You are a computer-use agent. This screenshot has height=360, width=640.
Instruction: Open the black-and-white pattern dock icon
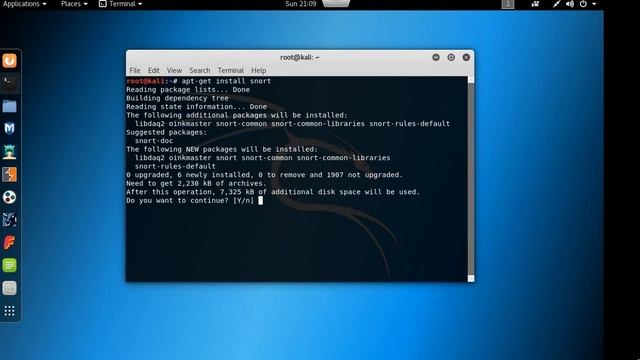[x=9, y=220]
